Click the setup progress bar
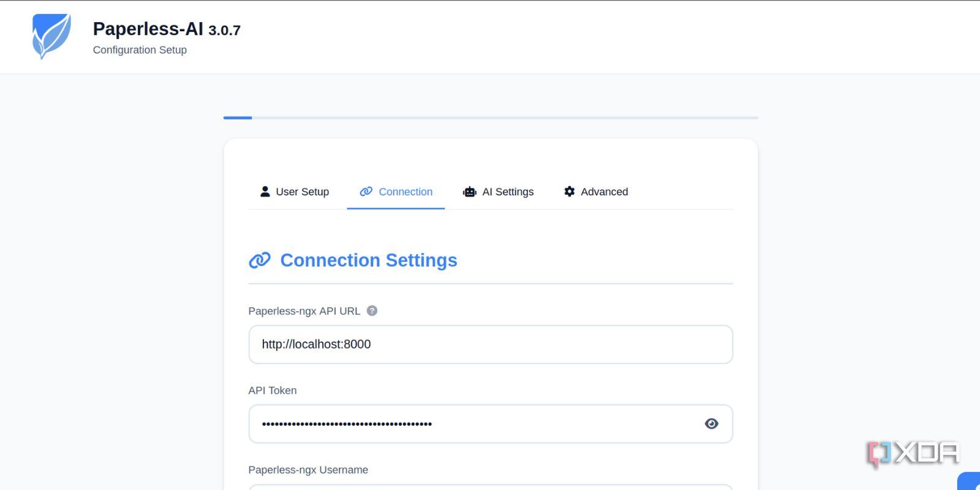This screenshot has height=490, width=980. click(x=490, y=118)
